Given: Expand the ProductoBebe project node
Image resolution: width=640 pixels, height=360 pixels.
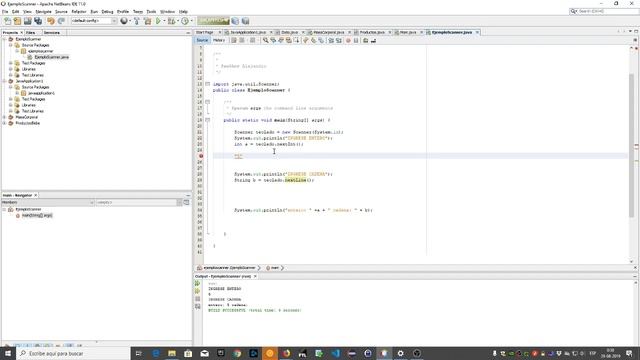Looking at the screenshot, I should pyautogui.click(x=4, y=123).
